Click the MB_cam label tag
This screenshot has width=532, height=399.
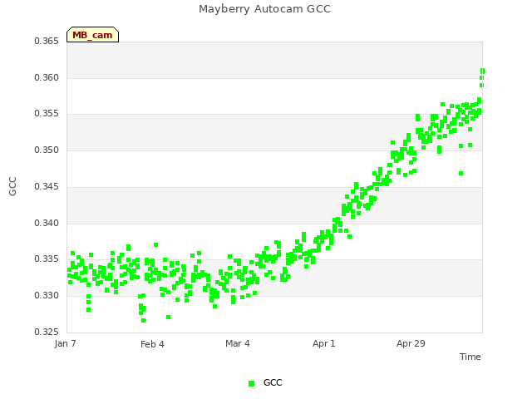coord(92,35)
